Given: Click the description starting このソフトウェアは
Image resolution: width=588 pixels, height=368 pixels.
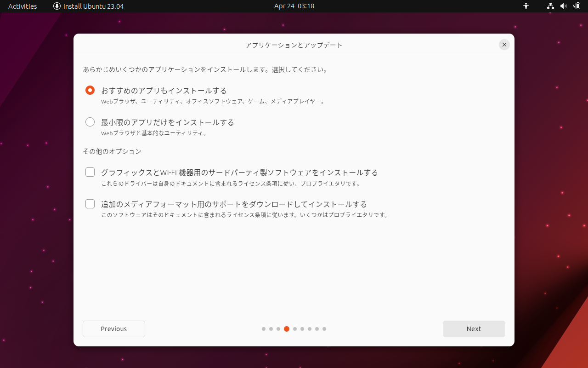Looking at the screenshot, I should 245,215.
